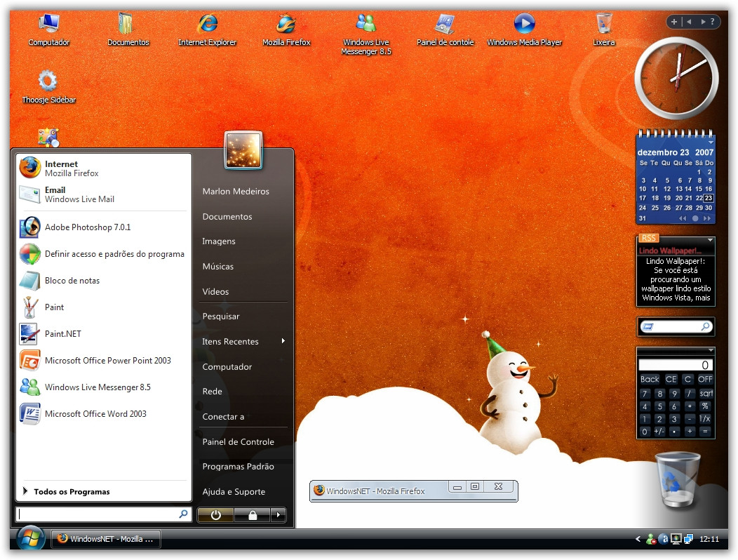The width and height of the screenshot is (738, 560).
Task: Click the user picture thumbnail atop Start menu
Action: (243, 149)
